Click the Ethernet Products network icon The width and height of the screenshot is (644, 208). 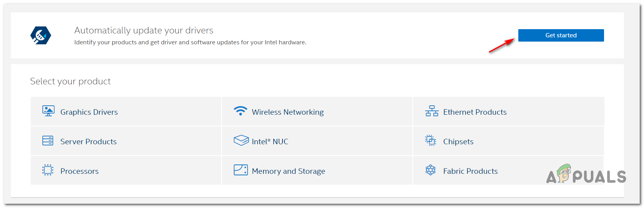(x=431, y=111)
